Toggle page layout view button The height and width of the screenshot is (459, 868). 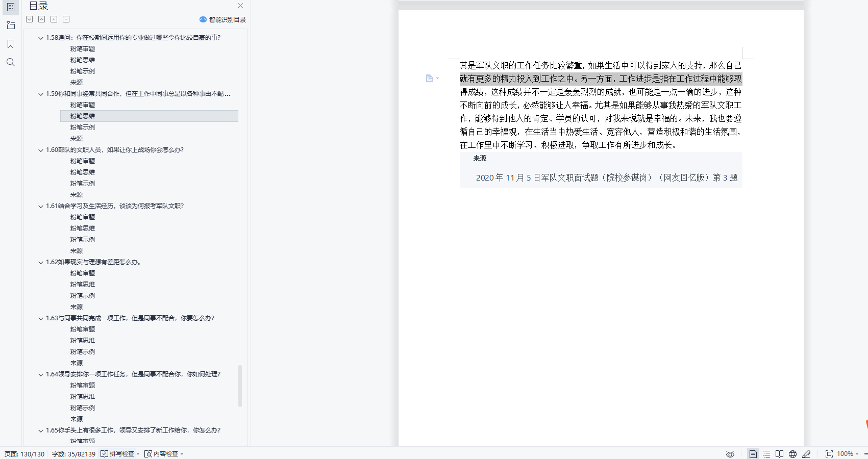[753, 454]
